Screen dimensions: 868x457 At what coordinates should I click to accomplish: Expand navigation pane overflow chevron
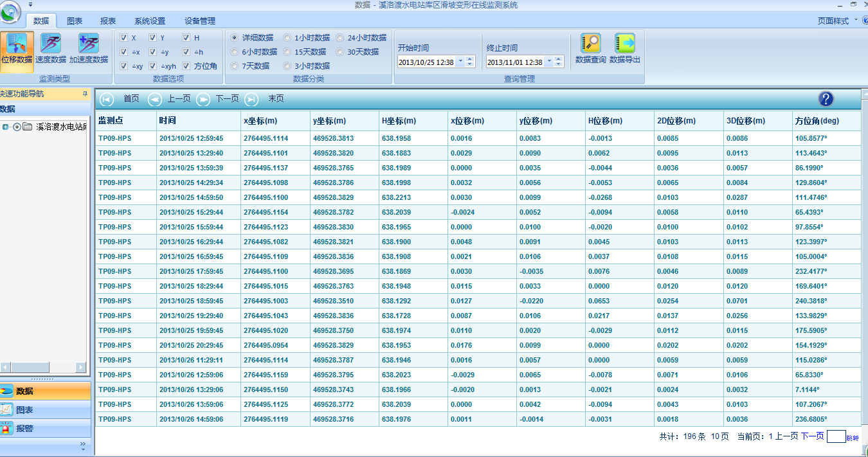point(82,444)
